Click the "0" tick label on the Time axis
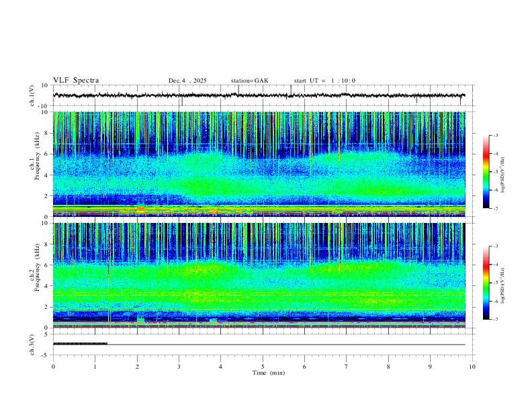 click(53, 367)
